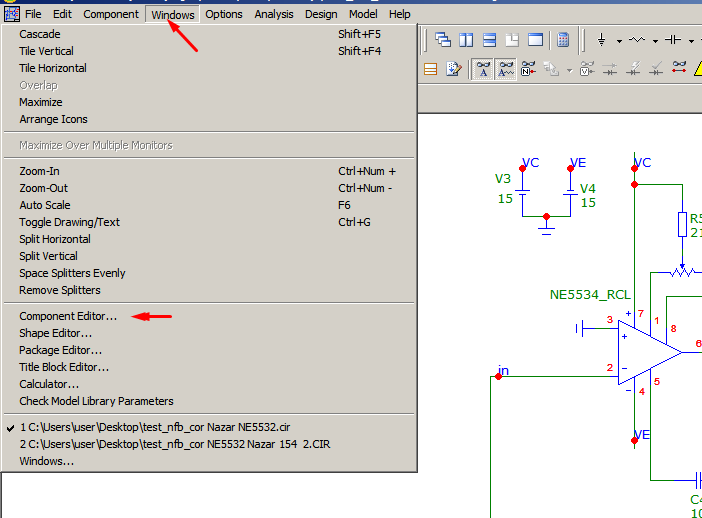Open the Help menu
This screenshot has height=518, width=702.
tap(399, 14)
